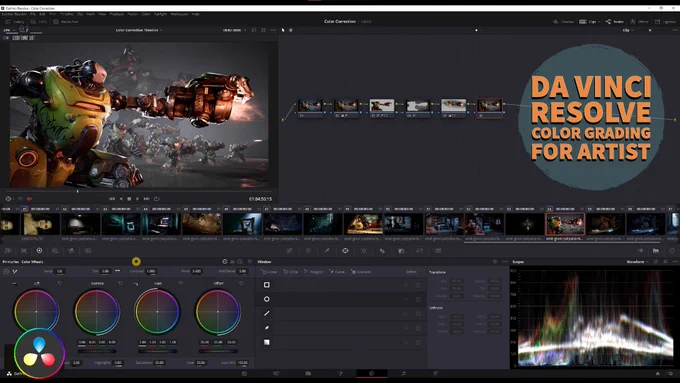Add a Circle window
Image resolution: width=680 pixels, height=383 pixels.
(x=291, y=272)
